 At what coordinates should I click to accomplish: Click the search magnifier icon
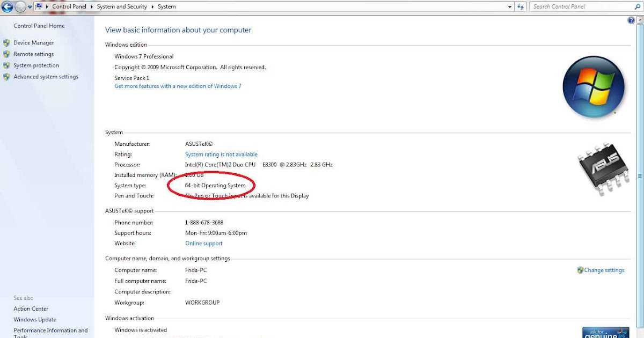(x=638, y=6)
